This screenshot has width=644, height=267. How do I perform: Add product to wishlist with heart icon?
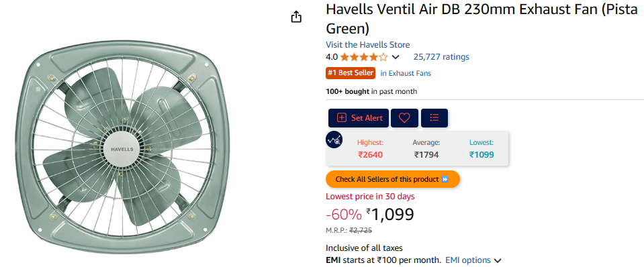click(404, 118)
